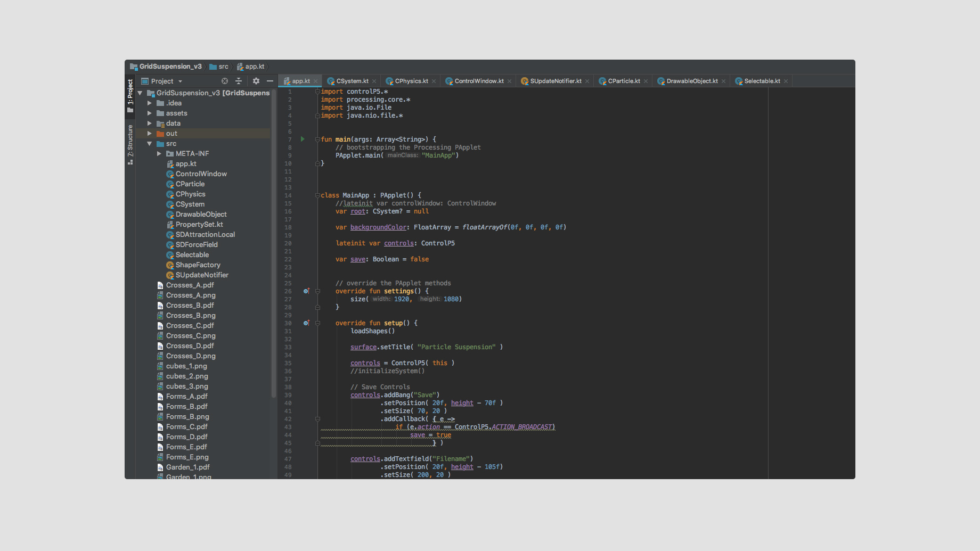Viewport: 980px width, 551px height.
Task: Click the GridSuspension_v3 breadcrumb
Action: pos(170,67)
